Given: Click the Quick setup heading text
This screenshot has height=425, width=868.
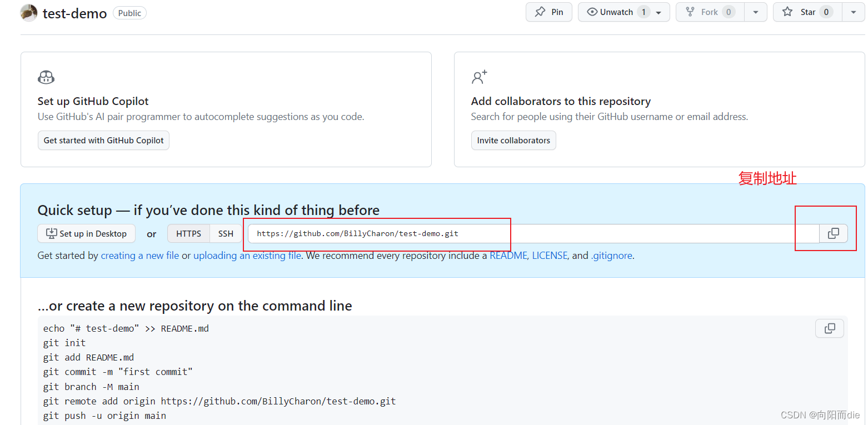Looking at the screenshot, I should click(x=208, y=210).
